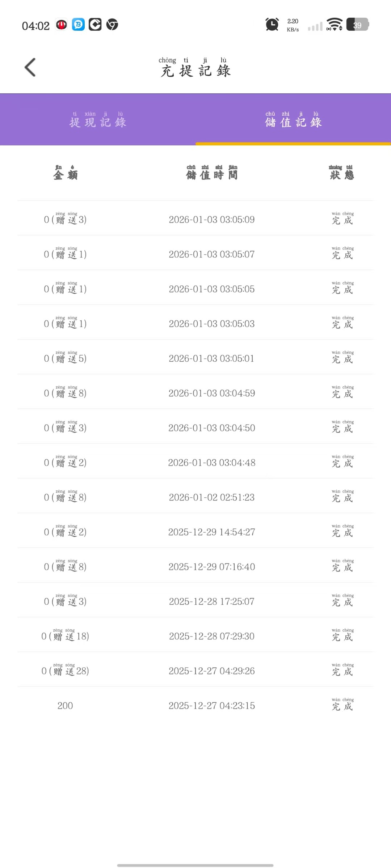The height and width of the screenshot is (868, 391).
Task: Select the 儲值記錄 deposit records tab
Action: pos(293,120)
